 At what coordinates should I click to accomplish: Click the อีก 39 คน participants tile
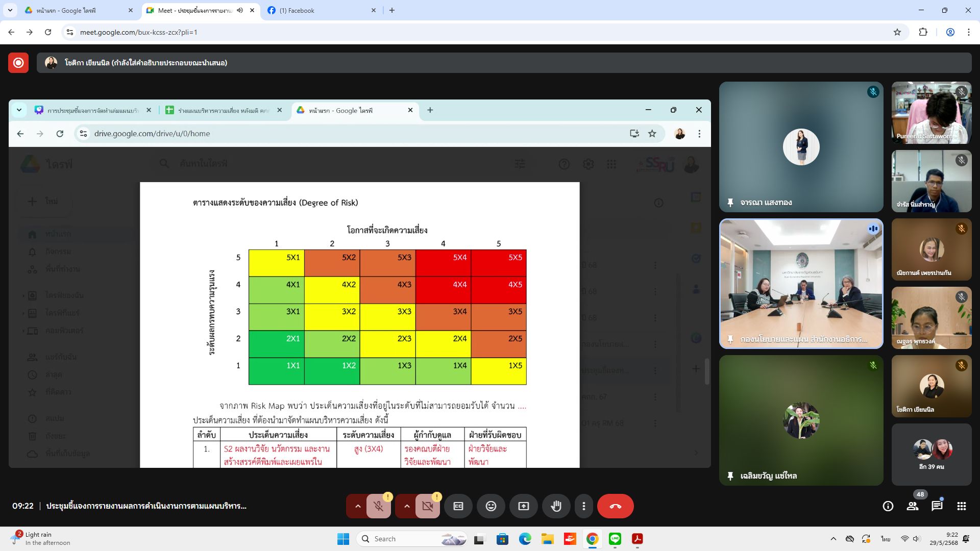coord(931,454)
